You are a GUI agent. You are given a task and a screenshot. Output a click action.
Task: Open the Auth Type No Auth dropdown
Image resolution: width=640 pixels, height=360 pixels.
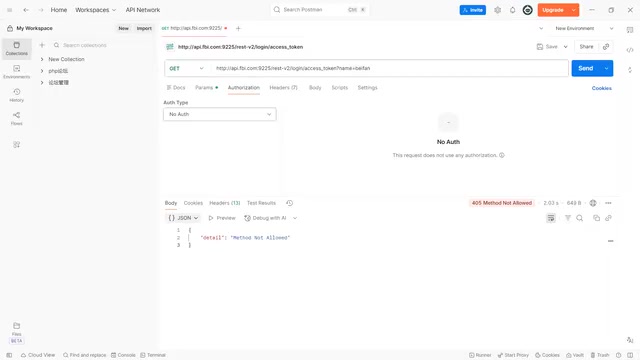(x=220, y=114)
